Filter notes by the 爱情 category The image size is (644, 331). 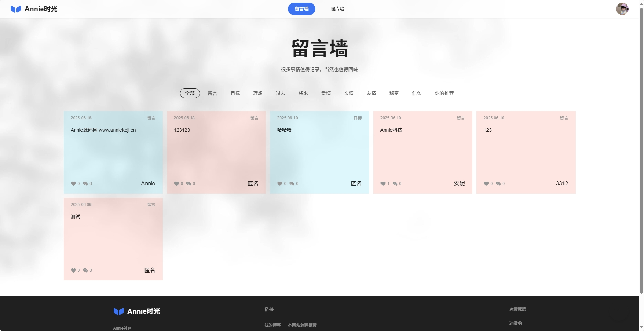(326, 93)
